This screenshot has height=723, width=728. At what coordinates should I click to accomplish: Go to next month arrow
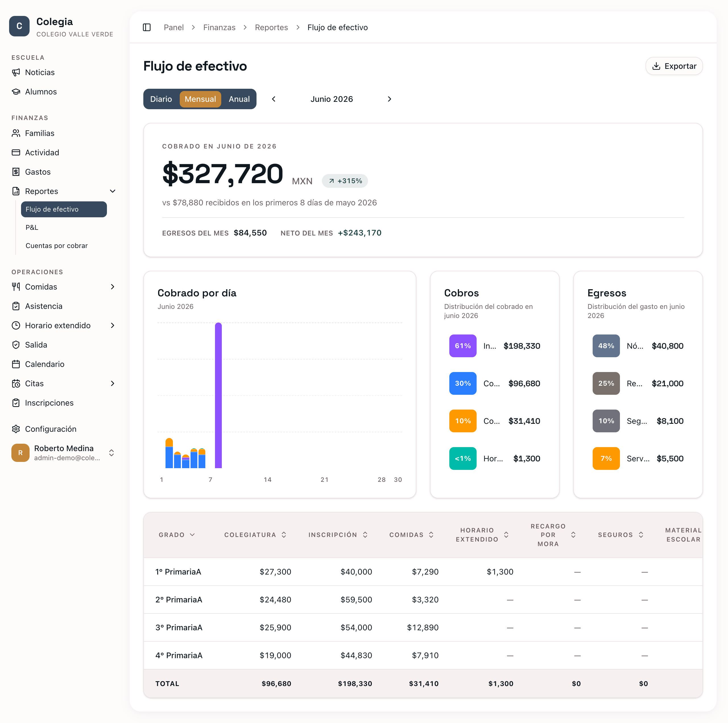(390, 99)
